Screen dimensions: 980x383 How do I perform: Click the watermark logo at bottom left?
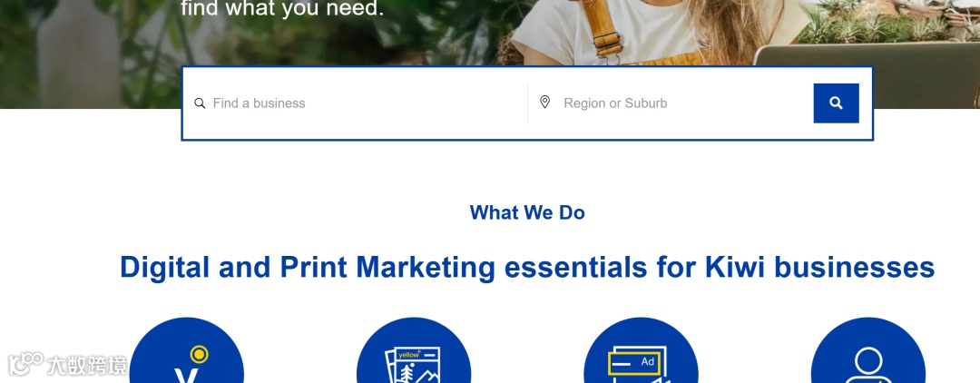(x=25, y=364)
